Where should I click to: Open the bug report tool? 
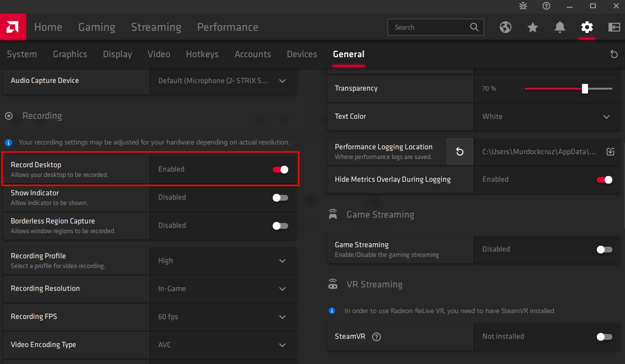tap(523, 7)
